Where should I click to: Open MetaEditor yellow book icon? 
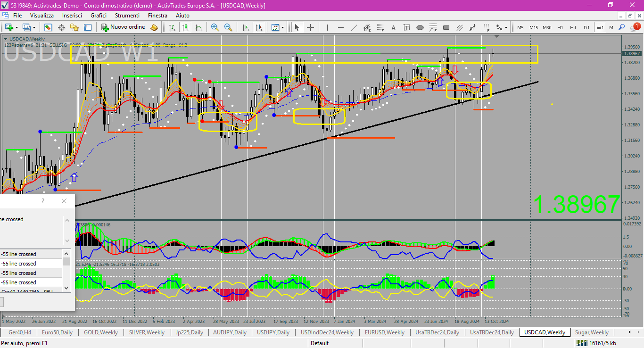tap(154, 27)
